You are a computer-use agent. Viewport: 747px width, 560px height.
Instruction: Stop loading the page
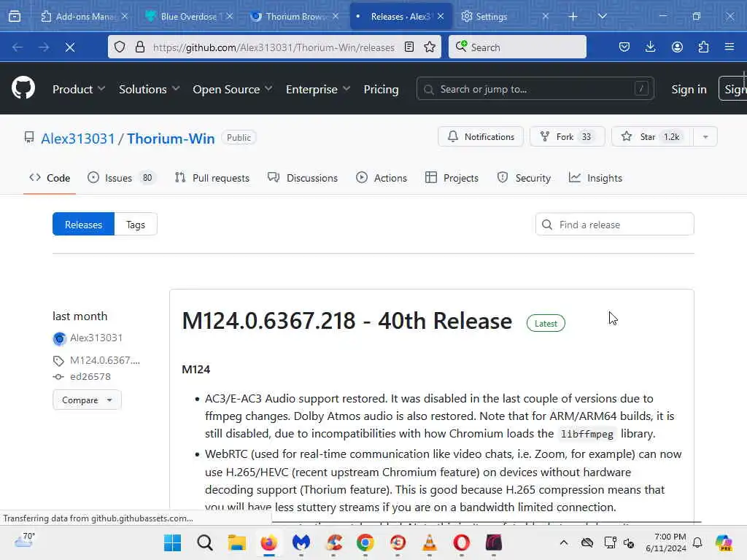pos(70,47)
